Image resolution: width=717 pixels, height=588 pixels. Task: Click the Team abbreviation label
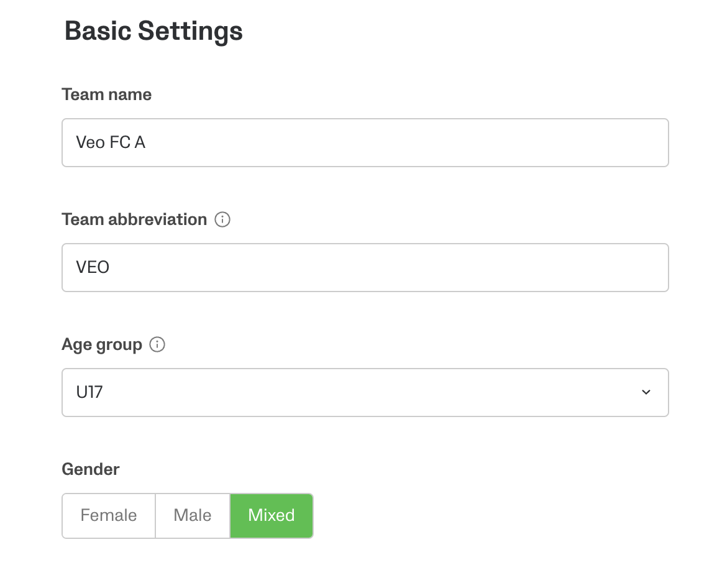(134, 219)
